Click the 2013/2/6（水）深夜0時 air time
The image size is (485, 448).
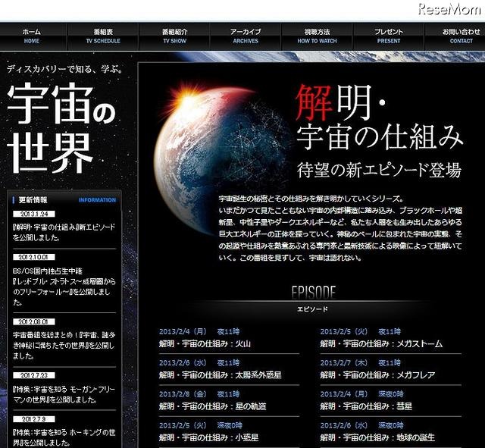point(361,425)
